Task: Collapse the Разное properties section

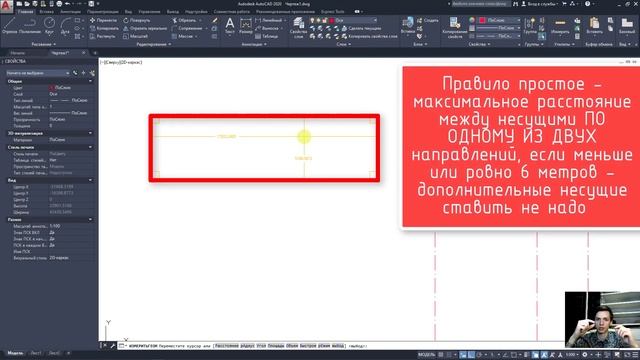Action: (x=90, y=219)
